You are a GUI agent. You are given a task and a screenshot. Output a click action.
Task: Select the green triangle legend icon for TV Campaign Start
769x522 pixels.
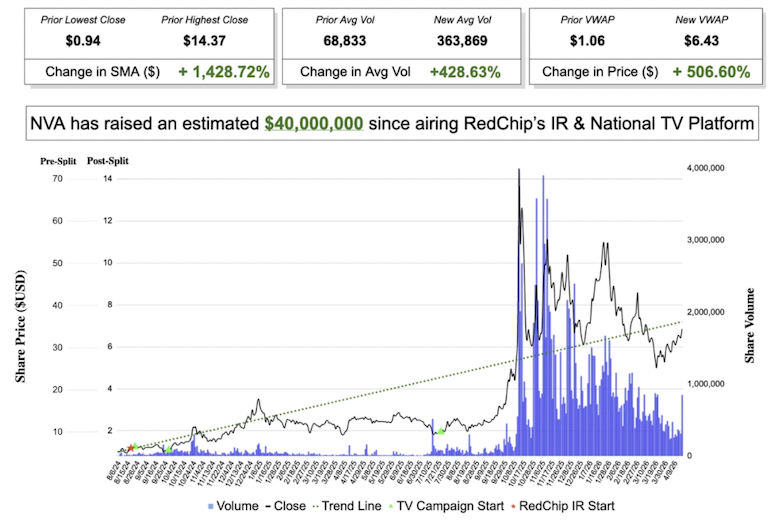pyautogui.click(x=390, y=506)
